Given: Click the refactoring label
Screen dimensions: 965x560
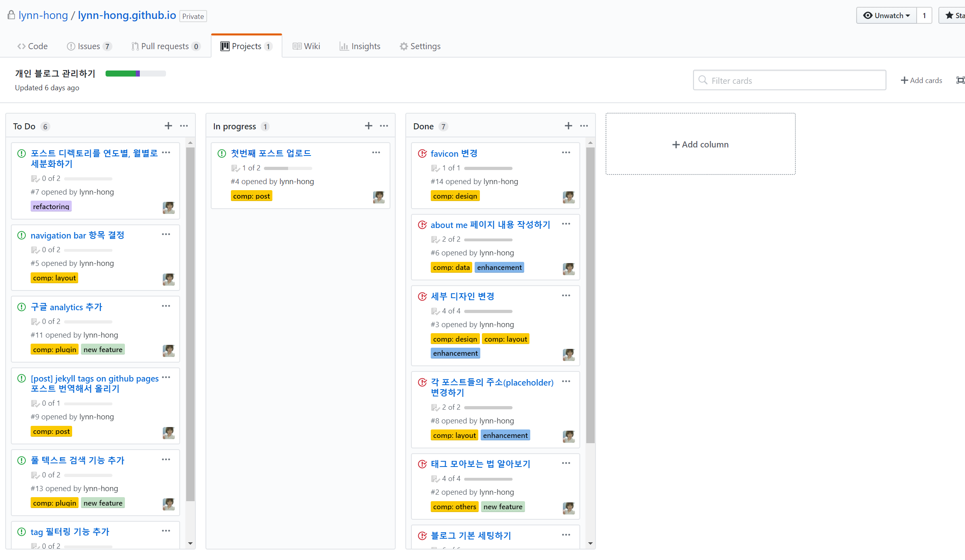Looking at the screenshot, I should pos(51,206).
